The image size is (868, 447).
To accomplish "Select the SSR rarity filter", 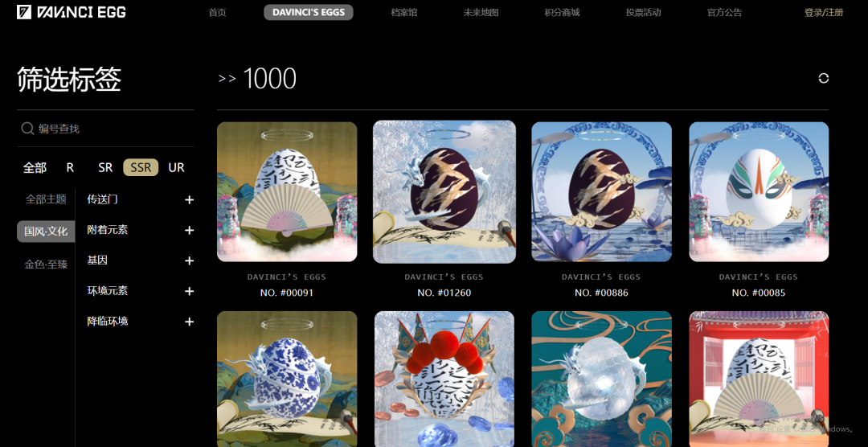I will point(141,167).
